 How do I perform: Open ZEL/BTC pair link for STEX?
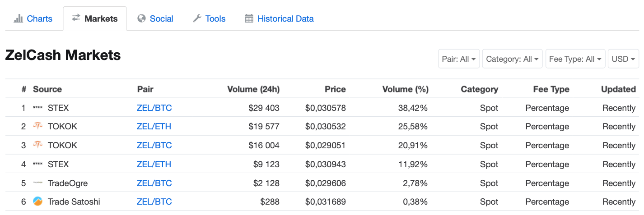[x=154, y=108]
